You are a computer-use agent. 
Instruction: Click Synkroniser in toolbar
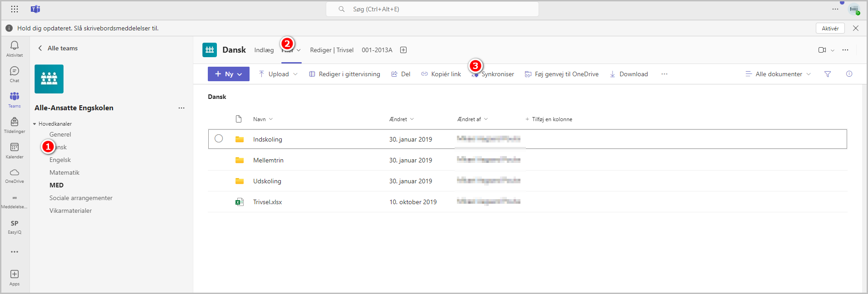493,74
